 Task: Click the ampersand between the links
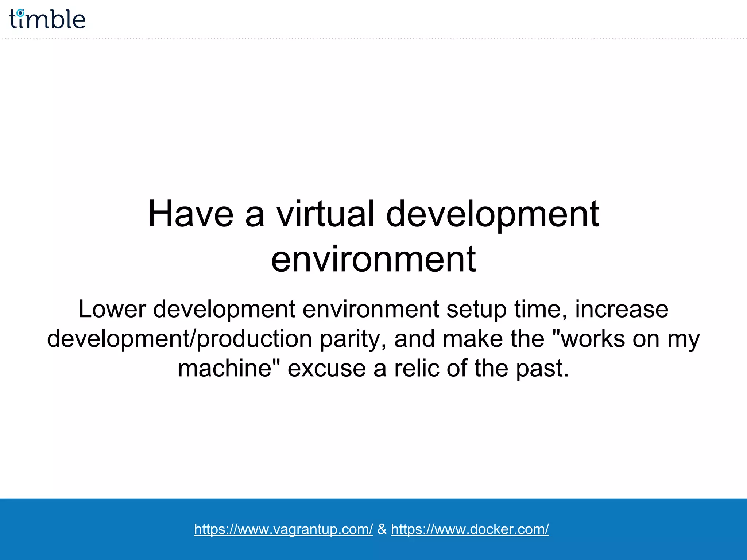click(382, 529)
